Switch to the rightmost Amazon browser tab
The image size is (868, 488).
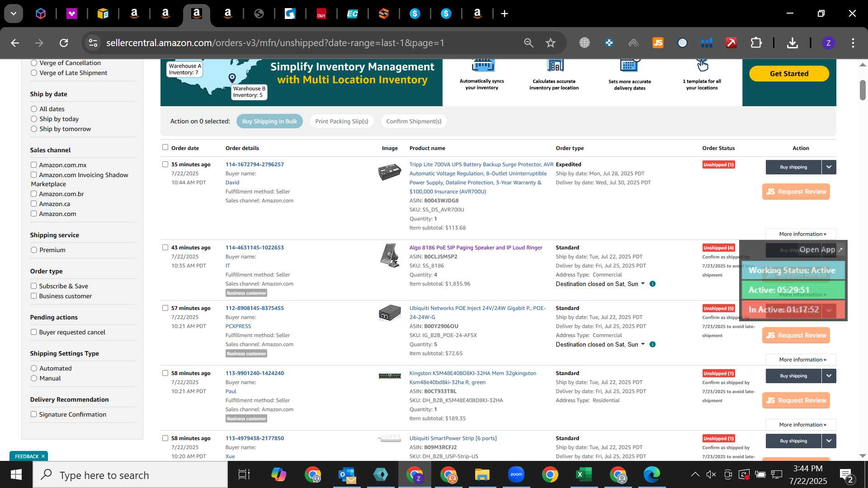click(x=477, y=14)
